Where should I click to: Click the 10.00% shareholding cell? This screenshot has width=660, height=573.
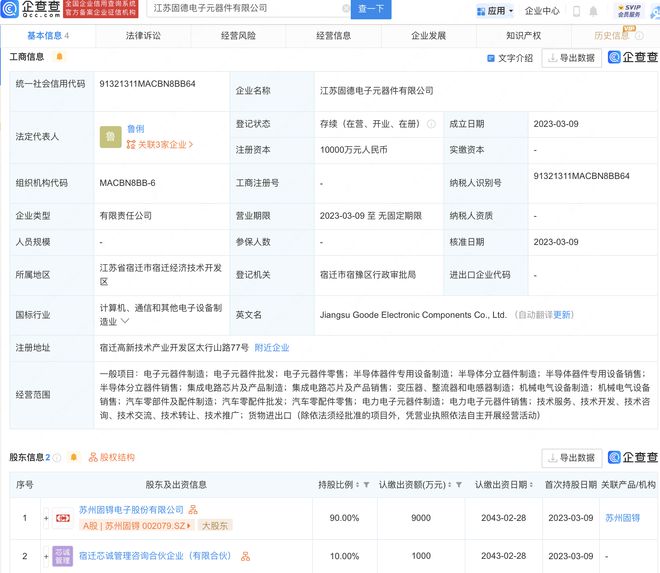344,557
